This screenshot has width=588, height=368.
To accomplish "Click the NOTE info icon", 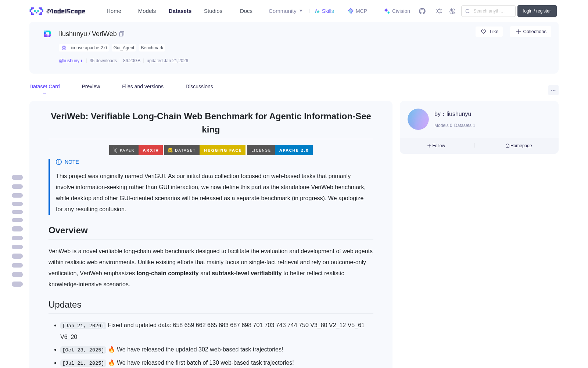I will [x=59, y=162].
